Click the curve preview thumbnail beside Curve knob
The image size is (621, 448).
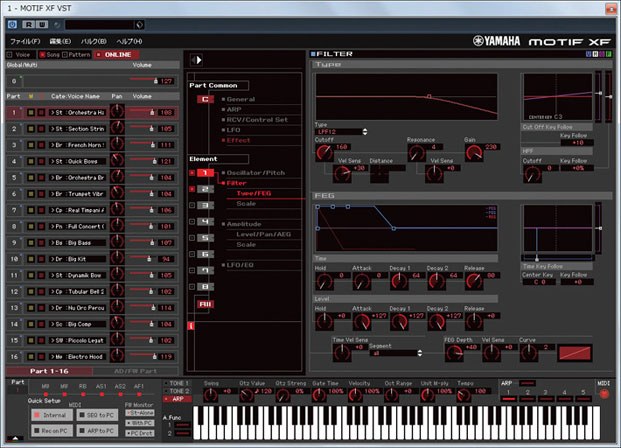click(x=575, y=353)
